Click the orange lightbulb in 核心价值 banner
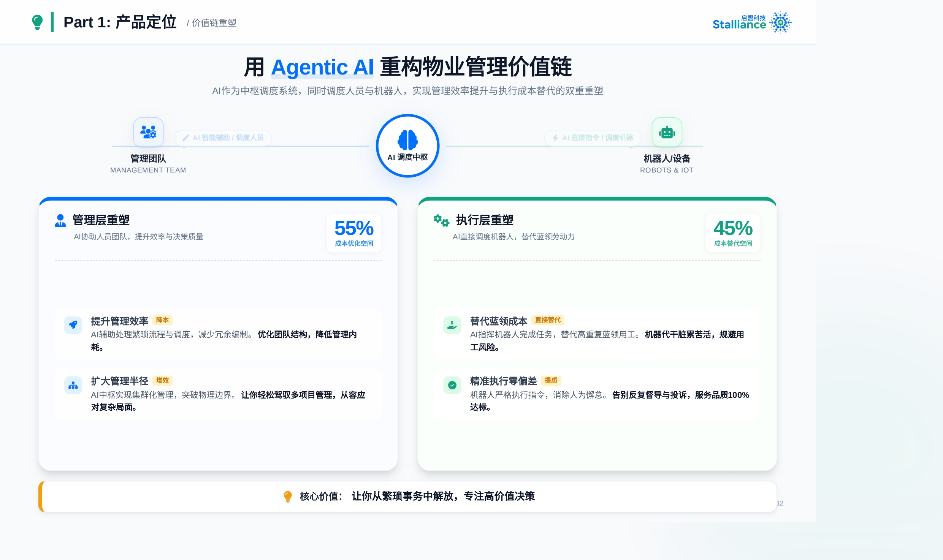 pyautogui.click(x=288, y=496)
